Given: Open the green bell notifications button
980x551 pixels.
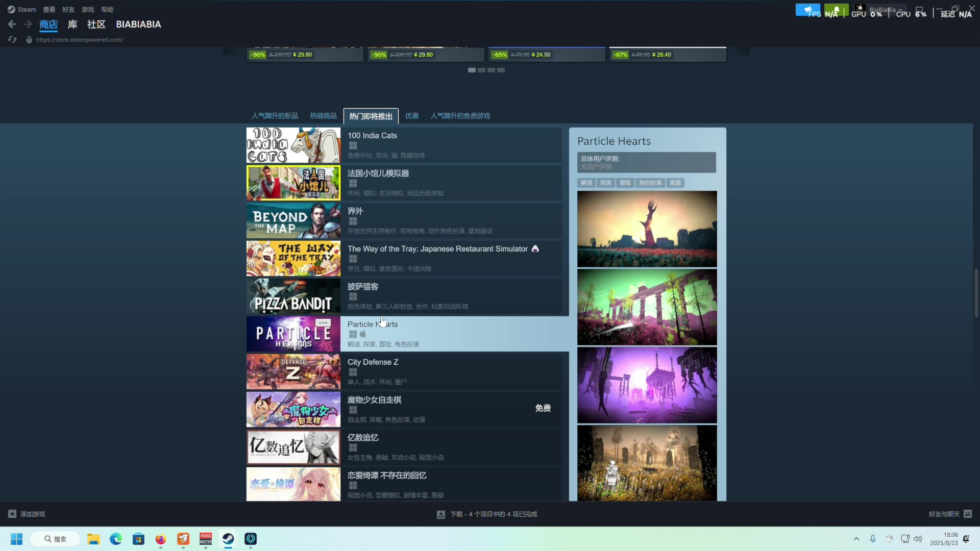Looking at the screenshot, I should [836, 10].
